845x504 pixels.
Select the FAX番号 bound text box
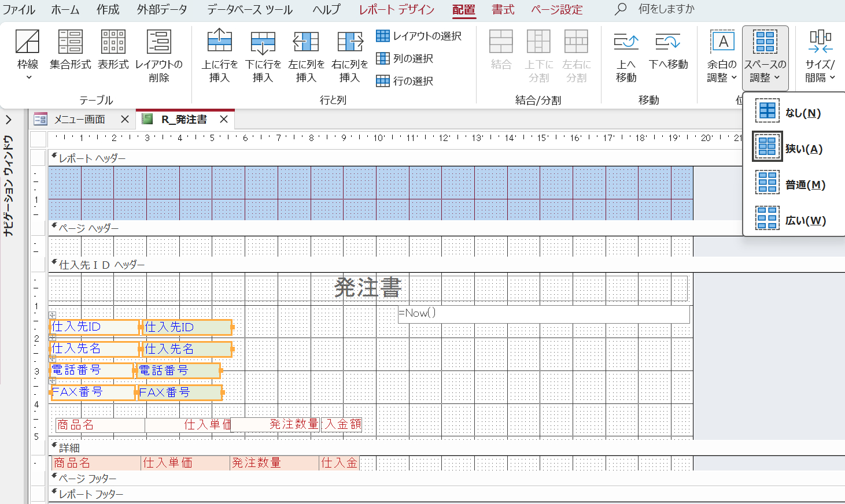pyautogui.click(x=180, y=392)
